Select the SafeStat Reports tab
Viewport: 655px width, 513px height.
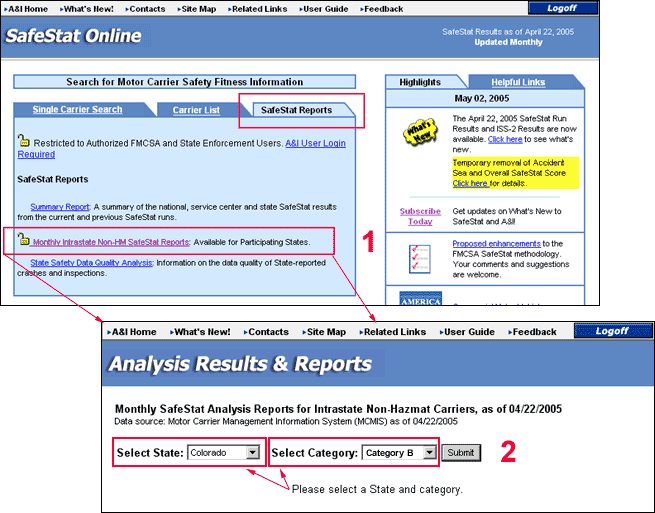coord(296,110)
